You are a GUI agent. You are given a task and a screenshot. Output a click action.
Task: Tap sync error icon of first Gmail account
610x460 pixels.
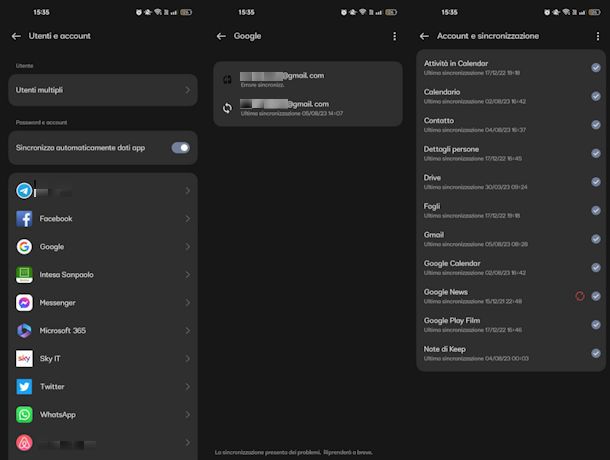click(x=227, y=80)
